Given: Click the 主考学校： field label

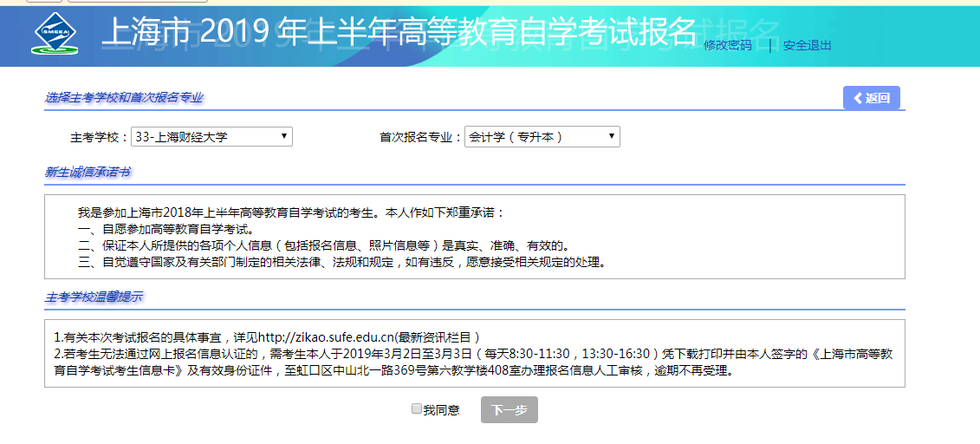Looking at the screenshot, I should pos(99,137).
